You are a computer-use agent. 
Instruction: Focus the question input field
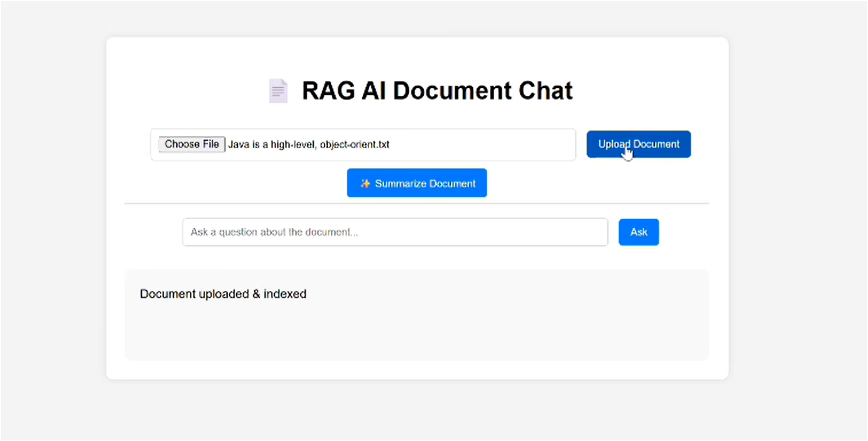(x=395, y=232)
